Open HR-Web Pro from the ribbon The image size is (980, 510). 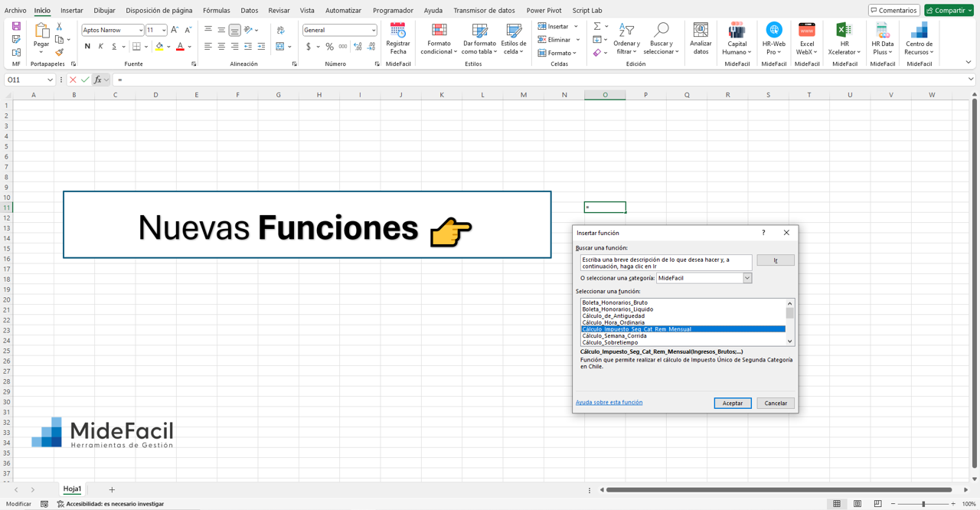click(773, 40)
